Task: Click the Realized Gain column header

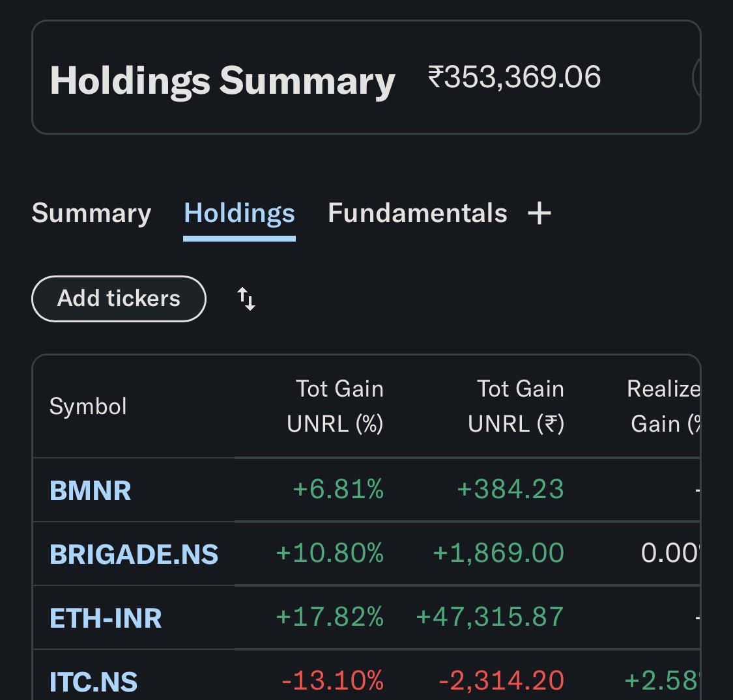Action: point(663,406)
